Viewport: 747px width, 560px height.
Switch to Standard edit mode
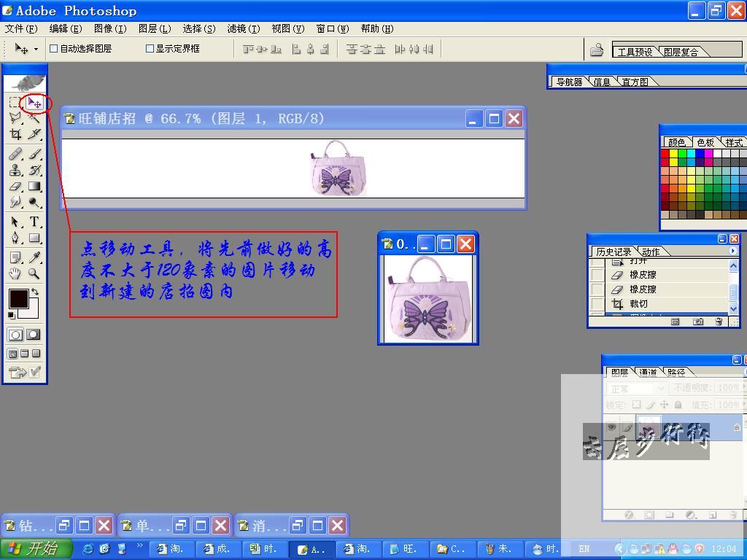pyautogui.click(x=15, y=335)
